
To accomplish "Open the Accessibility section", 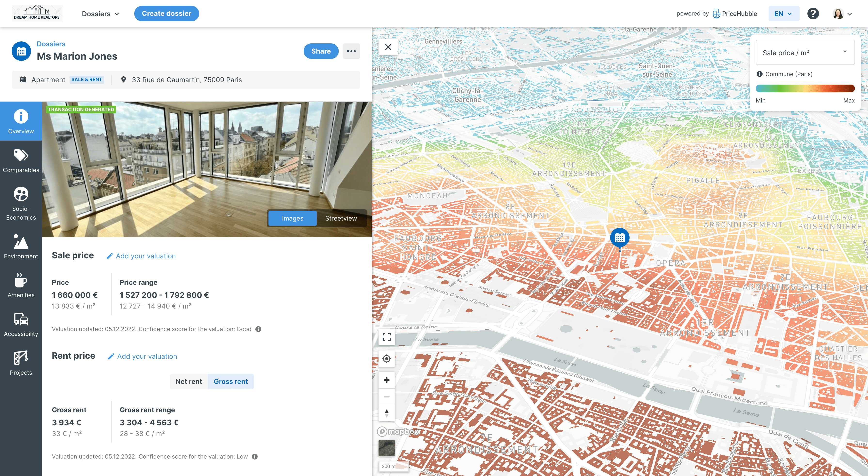I will coord(21,325).
